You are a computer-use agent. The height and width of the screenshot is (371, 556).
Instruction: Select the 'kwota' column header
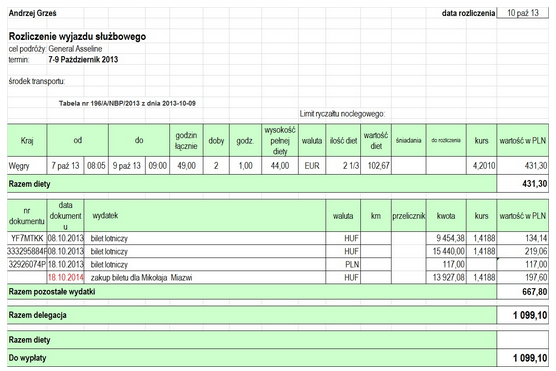(446, 216)
